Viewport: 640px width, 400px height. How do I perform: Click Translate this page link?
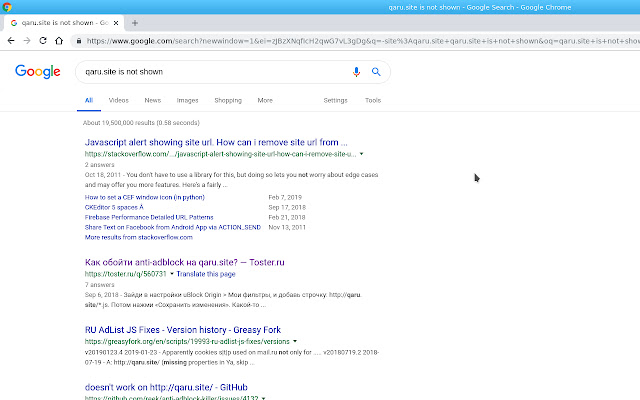(x=206, y=274)
